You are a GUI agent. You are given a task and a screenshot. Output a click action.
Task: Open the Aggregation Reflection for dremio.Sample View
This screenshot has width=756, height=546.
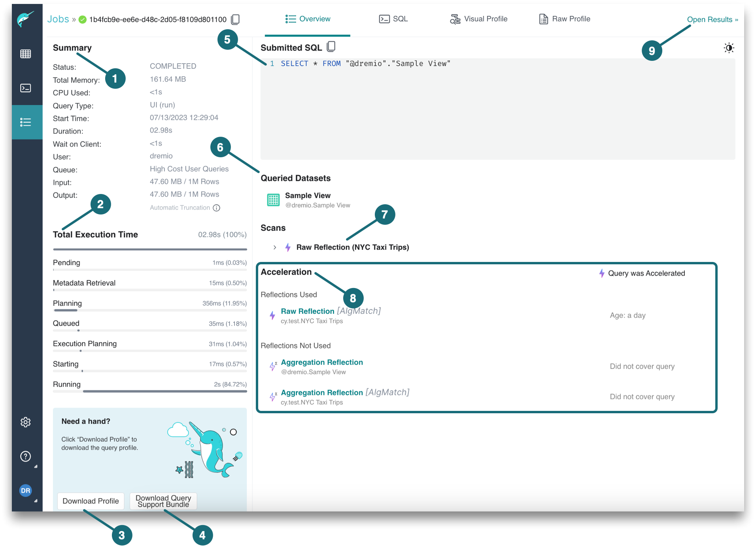[x=321, y=362]
